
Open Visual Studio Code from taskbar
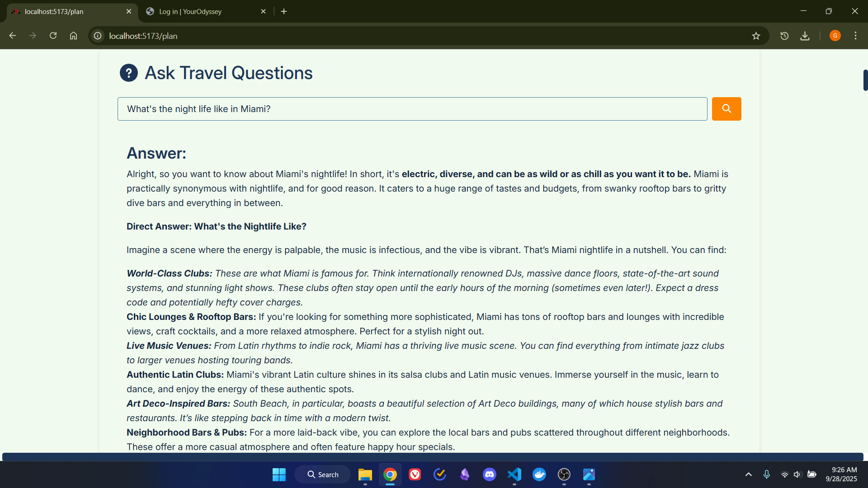point(514,474)
